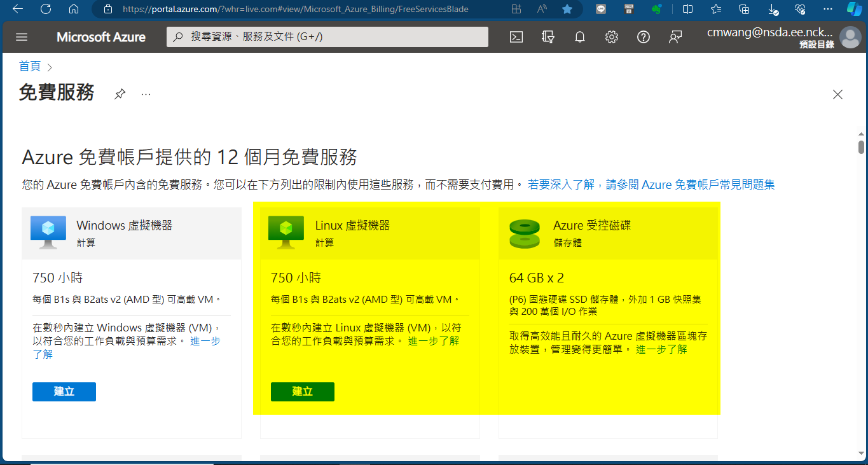
Task: Click the browser address bar URL
Action: [295, 9]
